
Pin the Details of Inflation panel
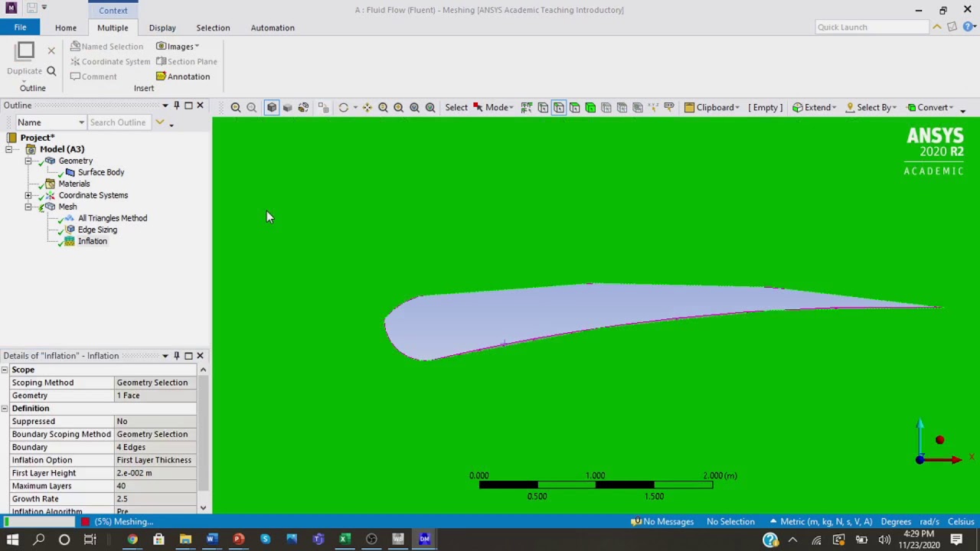click(176, 356)
